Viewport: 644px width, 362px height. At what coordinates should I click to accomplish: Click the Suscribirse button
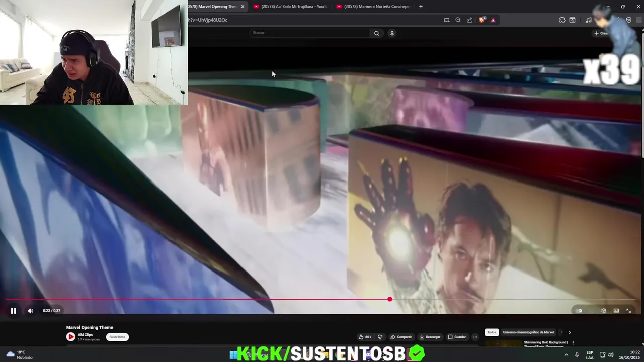coord(117,337)
